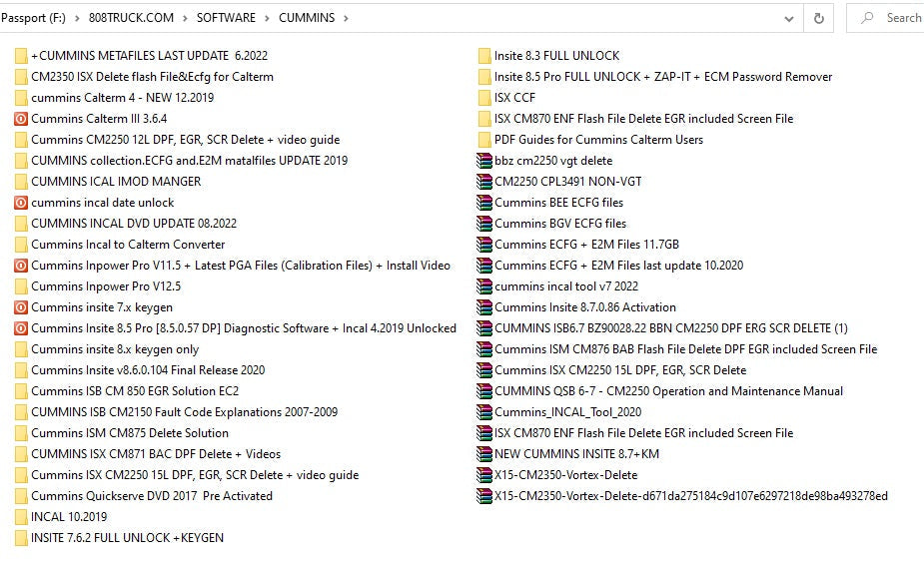Click the refresh button beside address bar
The image size is (924, 562).
tap(819, 17)
